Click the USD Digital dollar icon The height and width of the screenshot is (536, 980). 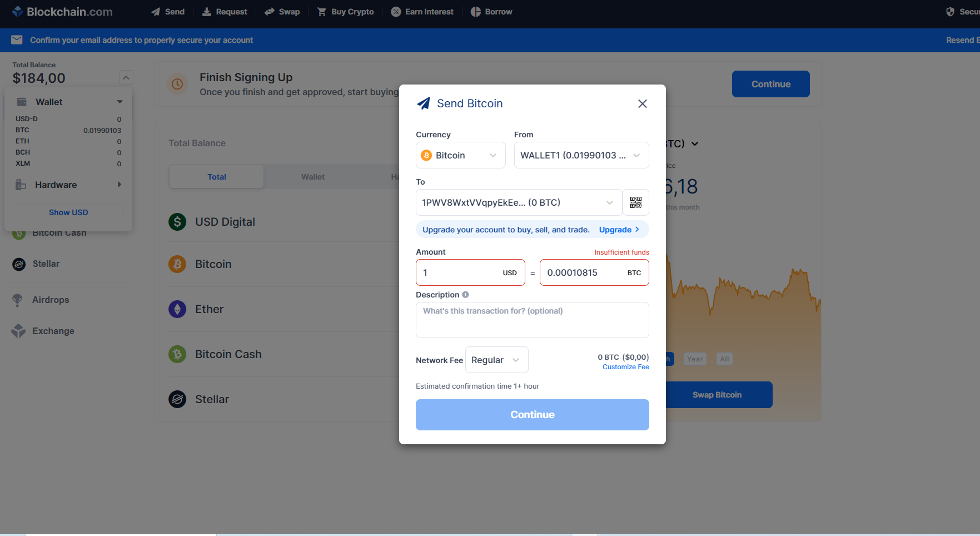(x=177, y=222)
